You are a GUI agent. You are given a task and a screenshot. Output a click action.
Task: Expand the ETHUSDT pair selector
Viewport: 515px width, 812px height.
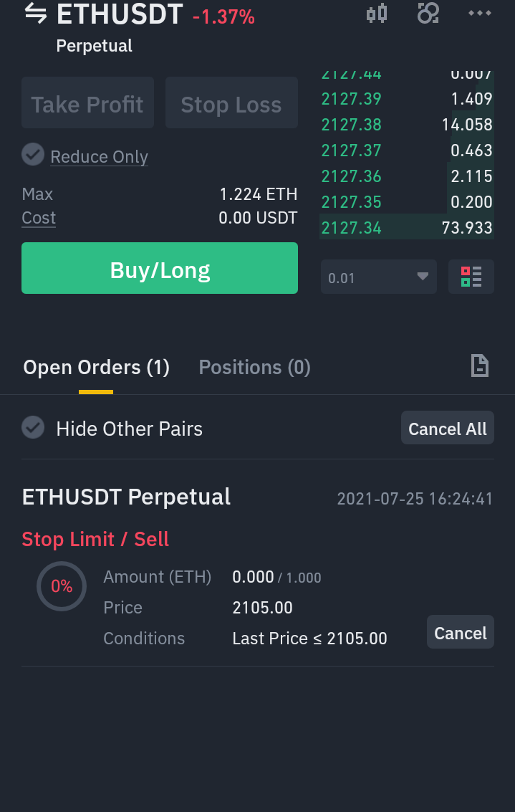pyautogui.click(x=120, y=14)
